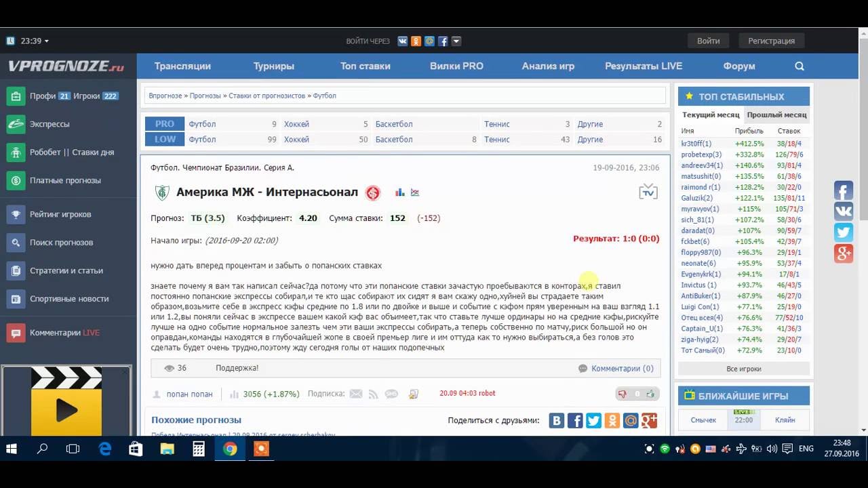Open the Результаты LIVE menu
The image size is (868, 488).
pyautogui.click(x=644, y=66)
